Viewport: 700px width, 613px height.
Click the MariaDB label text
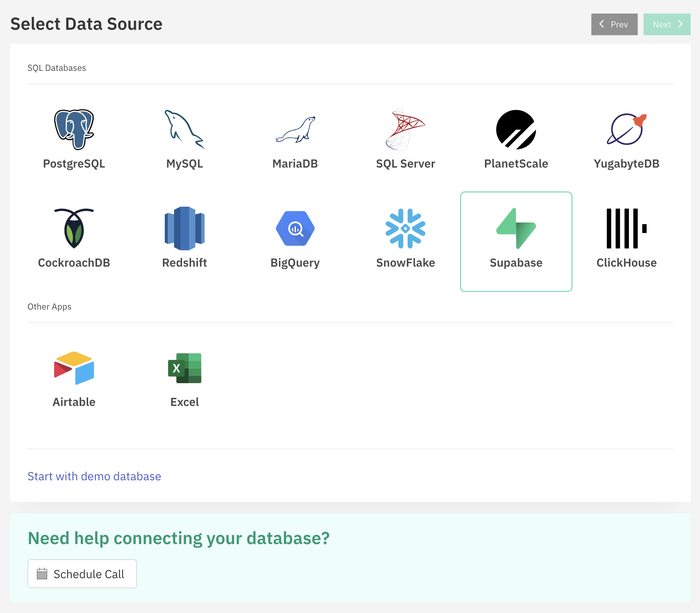[x=295, y=164]
